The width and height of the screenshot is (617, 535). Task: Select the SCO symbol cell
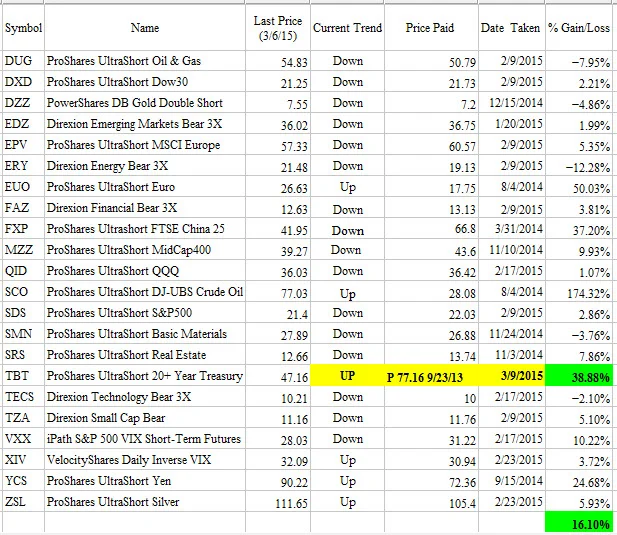point(23,291)
